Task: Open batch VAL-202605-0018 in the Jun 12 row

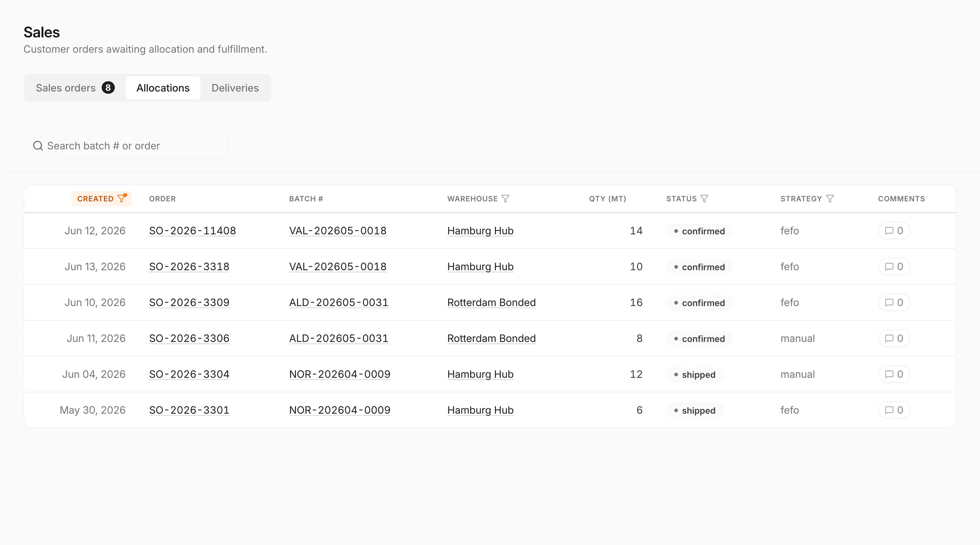Action: click(x=338, y=231)
